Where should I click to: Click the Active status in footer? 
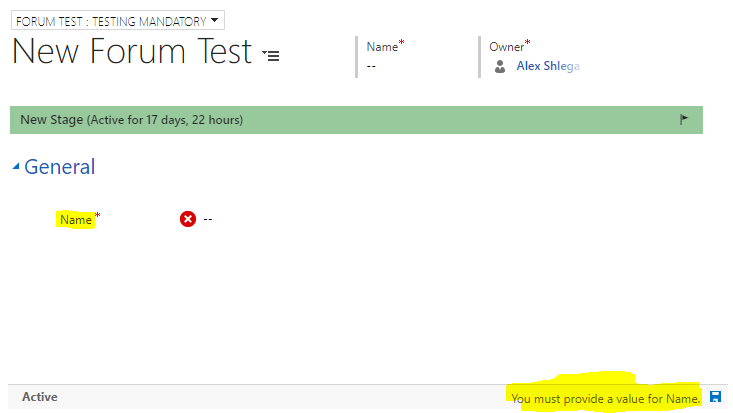tap(40, 397)
